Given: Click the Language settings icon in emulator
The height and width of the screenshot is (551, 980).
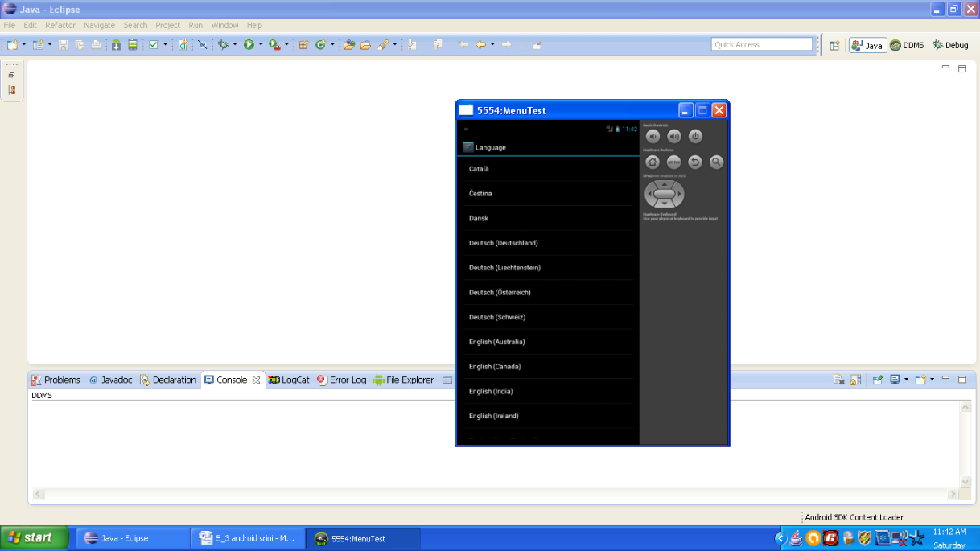Looking at the screenshot, I should click(x=467, y=147).
